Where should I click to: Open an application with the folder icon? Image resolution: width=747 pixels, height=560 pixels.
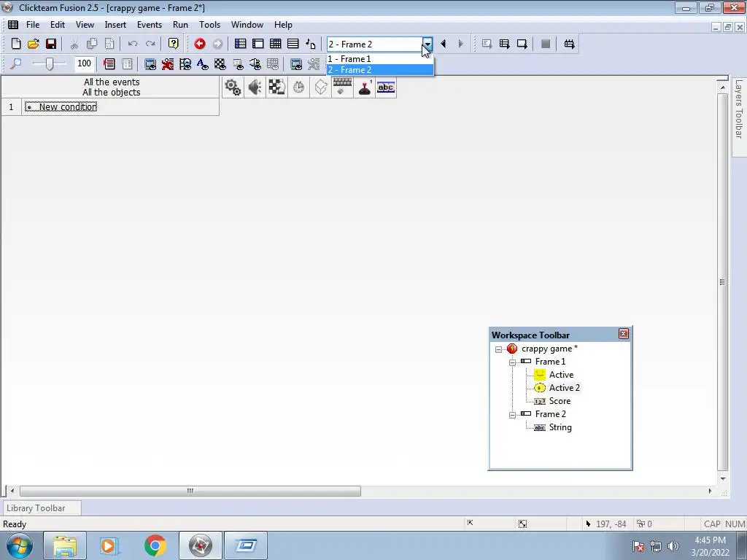[x=34, y=44]
